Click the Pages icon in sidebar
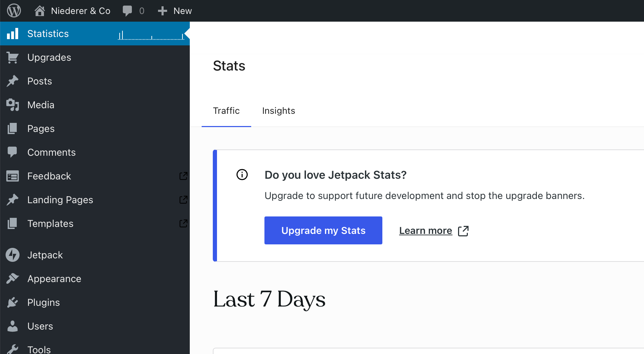The width and height of the screenshot is (644, 354). [x=13, y=128]
